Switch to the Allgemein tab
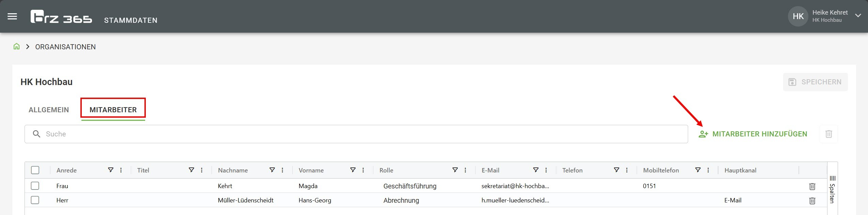868x215 pixels. 49,110
